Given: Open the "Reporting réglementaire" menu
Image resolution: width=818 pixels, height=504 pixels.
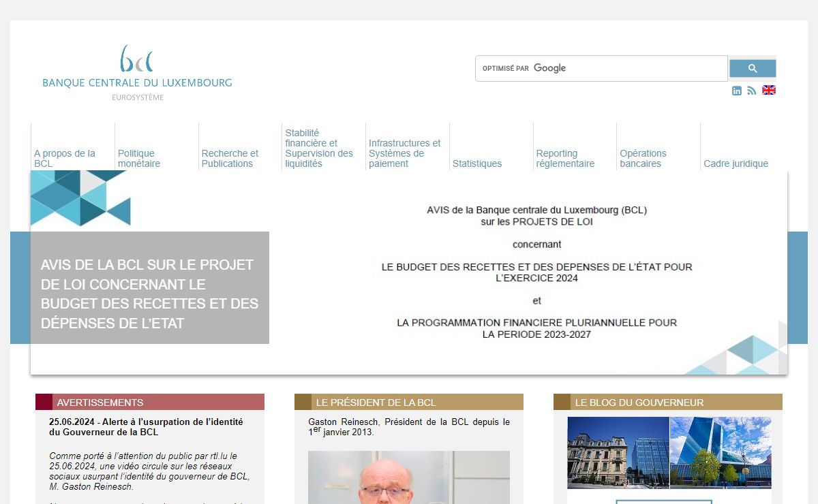Looking at the screenshot, I should [x=575, y=159].
